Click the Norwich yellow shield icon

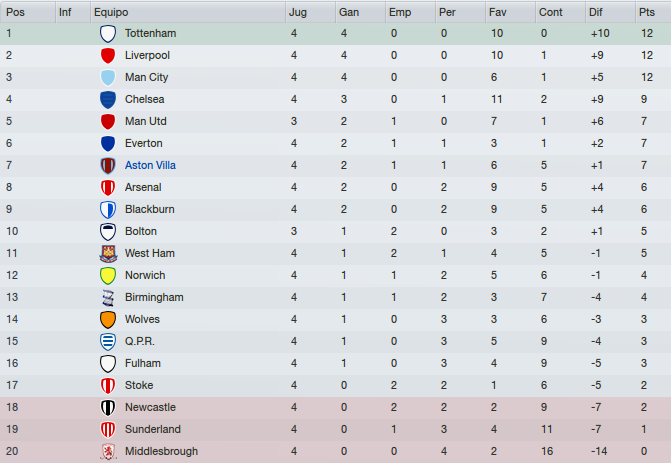coord(108,276)
